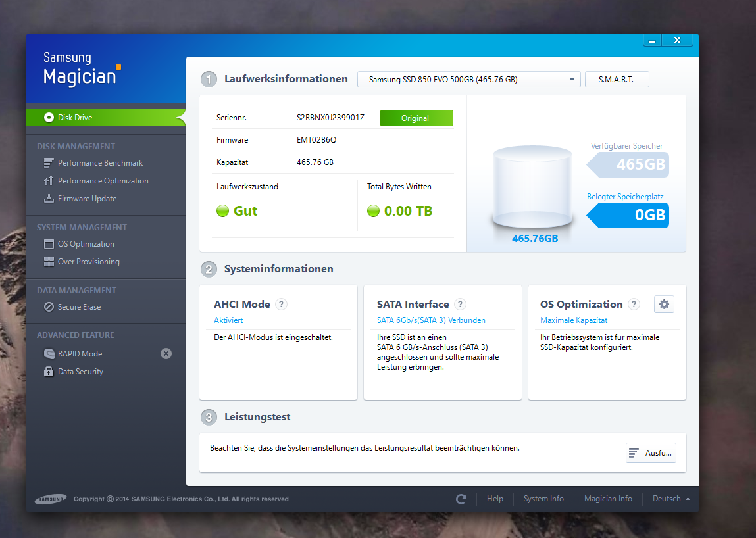Click Performance Benchmark bars icon
The image size is (756, 538).
tap(49, 163)
